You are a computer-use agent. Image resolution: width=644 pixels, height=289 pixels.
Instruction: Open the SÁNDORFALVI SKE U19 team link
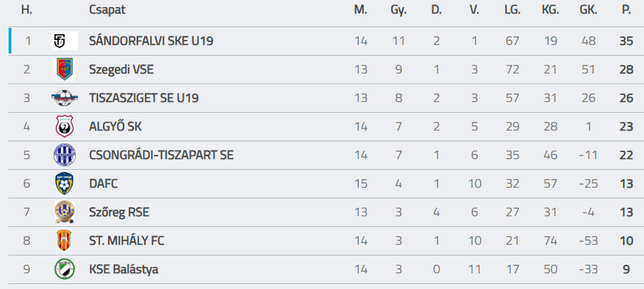[151, 41]
